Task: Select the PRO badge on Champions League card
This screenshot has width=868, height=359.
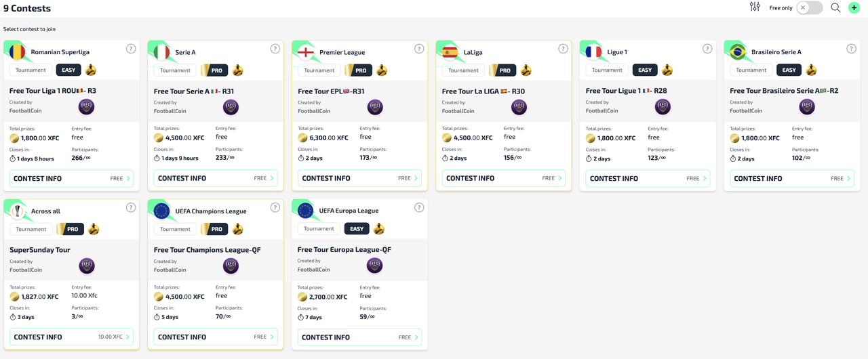Action: pyautogui.click(x=214, y=229)
